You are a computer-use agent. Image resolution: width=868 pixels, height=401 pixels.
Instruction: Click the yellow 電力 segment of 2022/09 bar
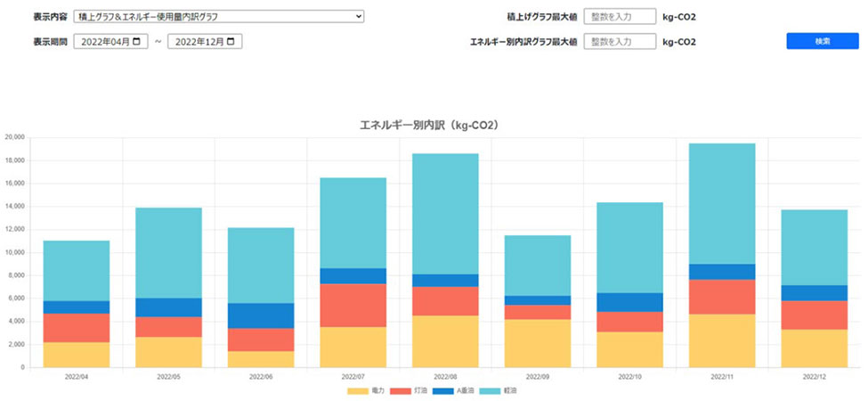click(538, 343)
